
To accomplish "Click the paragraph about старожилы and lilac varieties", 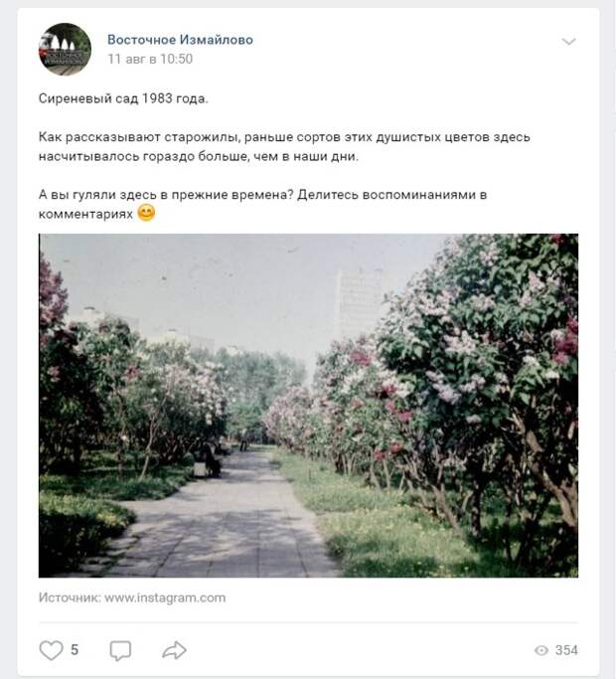I will click(284, 147).
